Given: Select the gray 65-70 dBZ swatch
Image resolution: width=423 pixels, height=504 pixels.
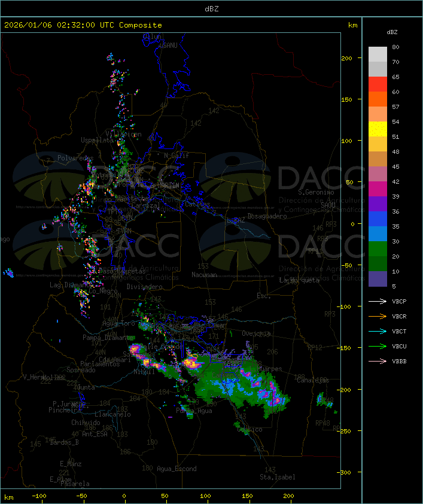Looking at the screenshot, I should coord(378,69).
